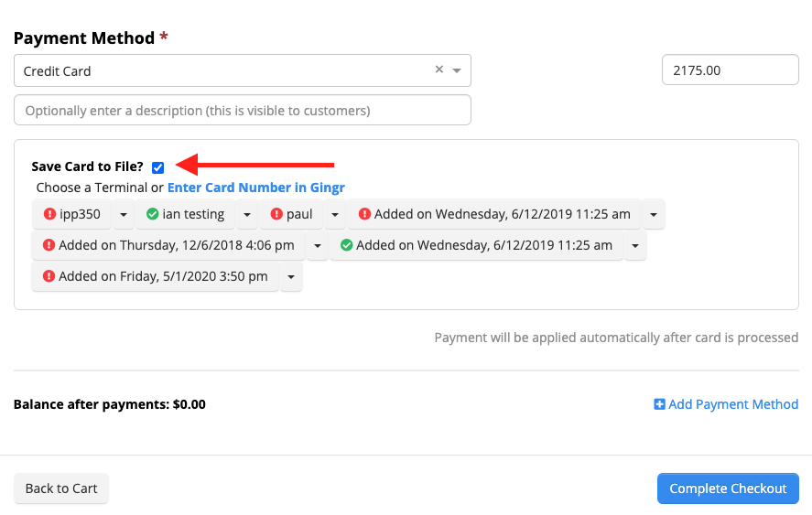This screenshot has width=812, height=515.
Task: Expand the paul terminal dropdown arrow
Action: [335, 214]
